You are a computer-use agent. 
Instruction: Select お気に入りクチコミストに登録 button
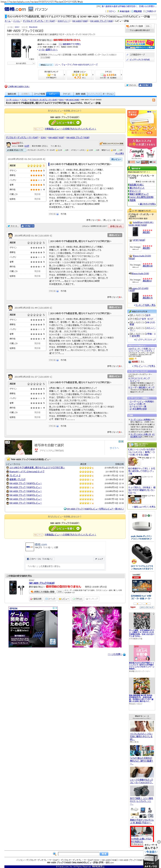tap(111, 143)
